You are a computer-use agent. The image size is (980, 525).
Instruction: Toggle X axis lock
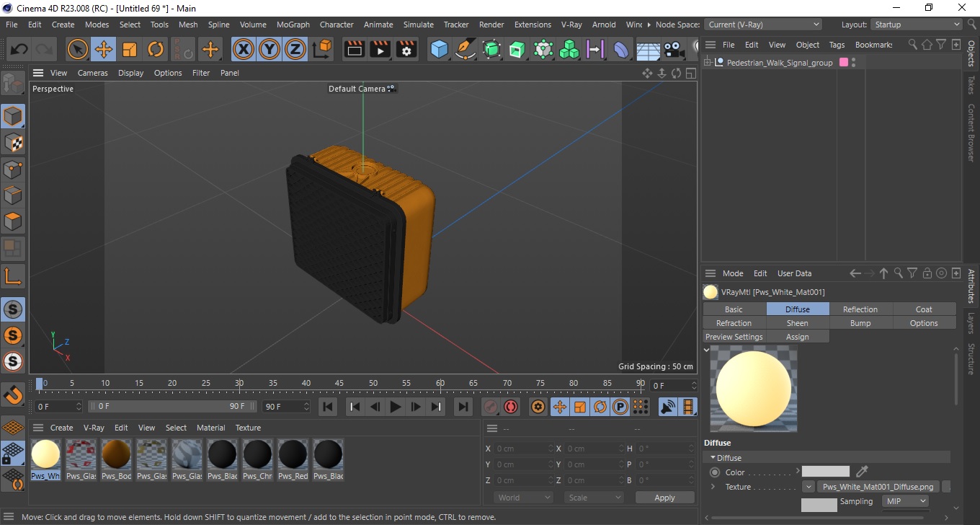pos(244,50)
